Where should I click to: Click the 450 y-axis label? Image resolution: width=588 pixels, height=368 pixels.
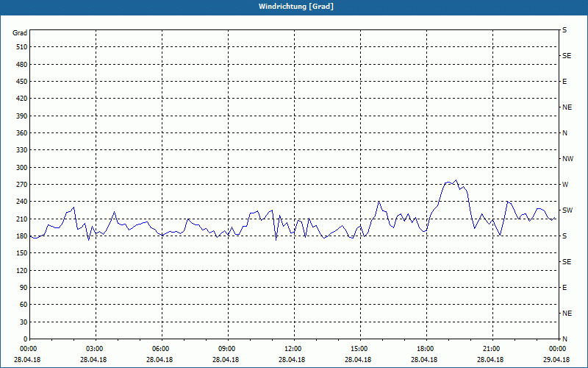click(22, 82)
